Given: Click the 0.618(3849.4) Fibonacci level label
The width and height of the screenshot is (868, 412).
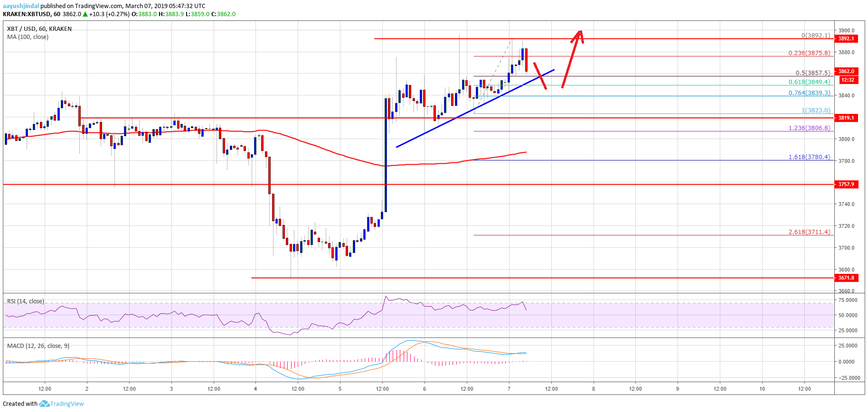Looking at the screenshot, I should pos(810,82).
